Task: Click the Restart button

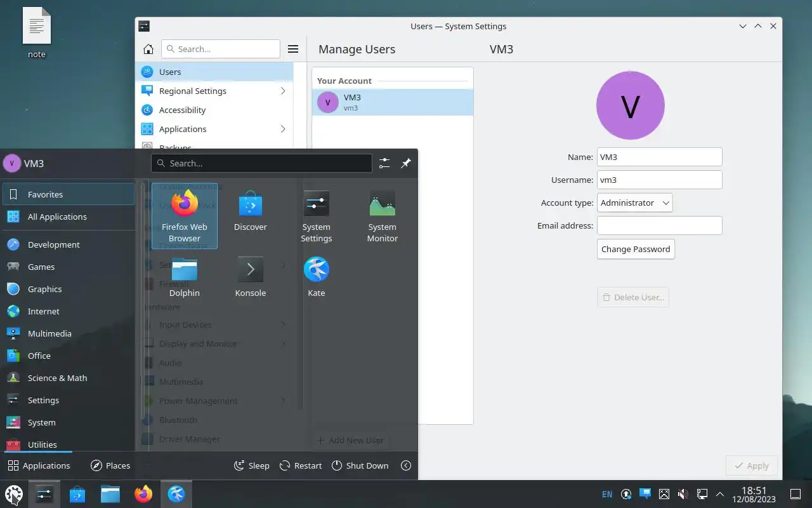Action: [301, 465]
